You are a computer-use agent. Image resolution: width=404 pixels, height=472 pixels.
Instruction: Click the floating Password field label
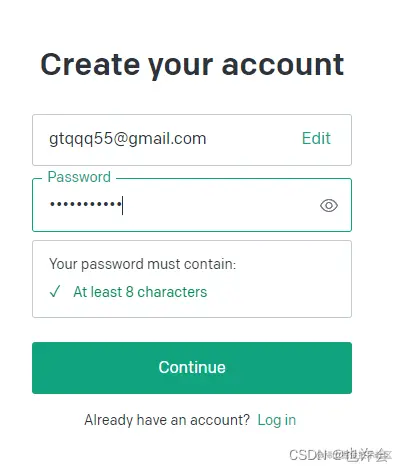[79, 177]
